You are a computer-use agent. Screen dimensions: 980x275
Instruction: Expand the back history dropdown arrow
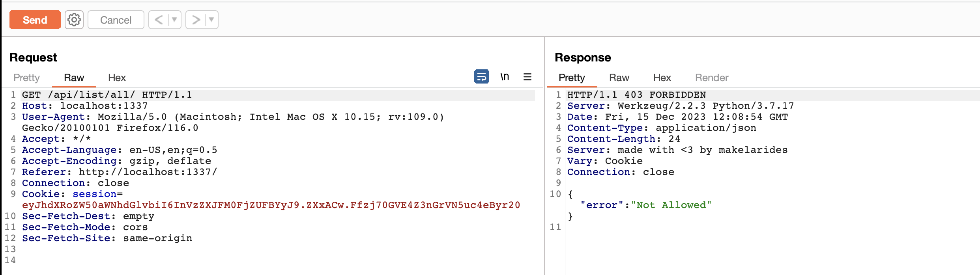coord(174,20)
